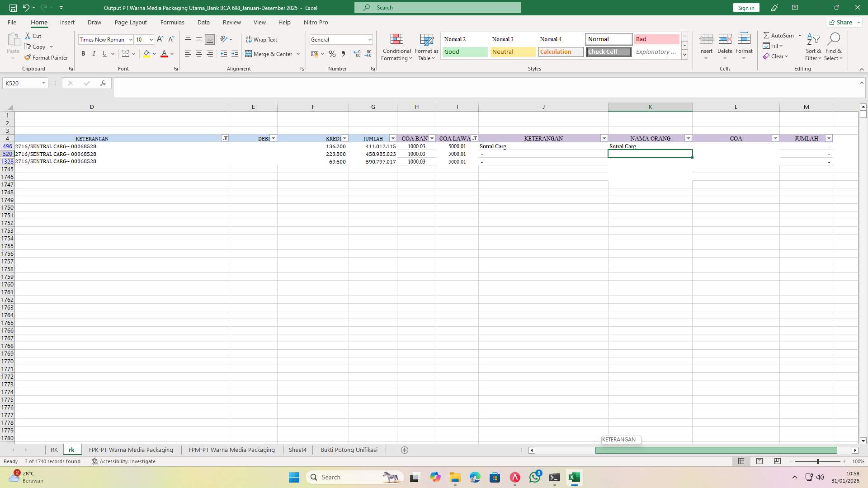
Task: Open filter dropdown on KETERANGAN column
Action: point(225,138)
